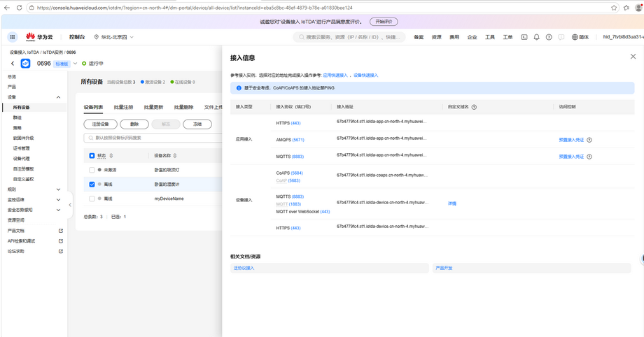The height and width of the screenshot is (337, 644).
Task: Reload the page with refresh icon
Action: click(19, 8)
